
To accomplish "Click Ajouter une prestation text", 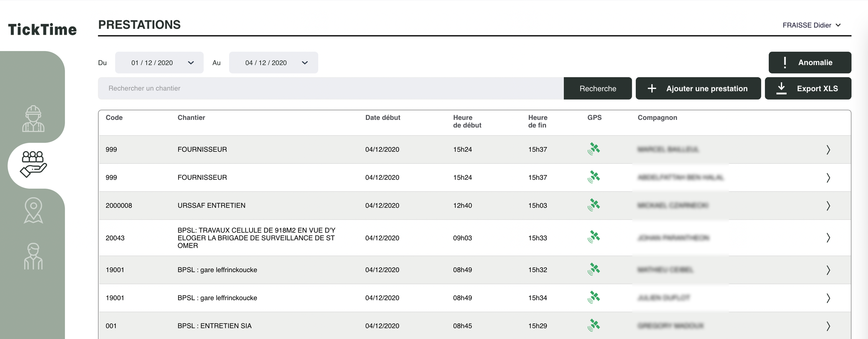I will [707, 88].
